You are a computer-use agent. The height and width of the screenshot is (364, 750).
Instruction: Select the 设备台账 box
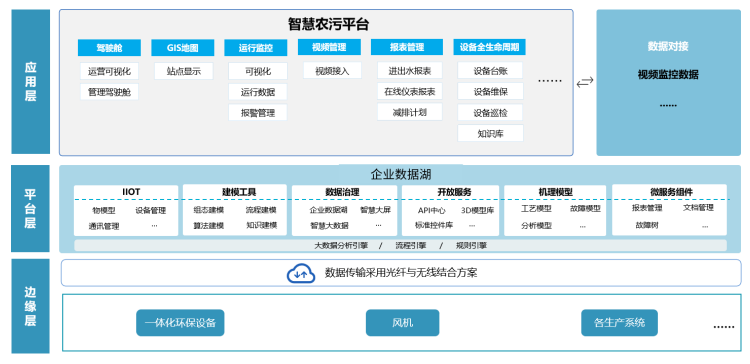[490, 71]
